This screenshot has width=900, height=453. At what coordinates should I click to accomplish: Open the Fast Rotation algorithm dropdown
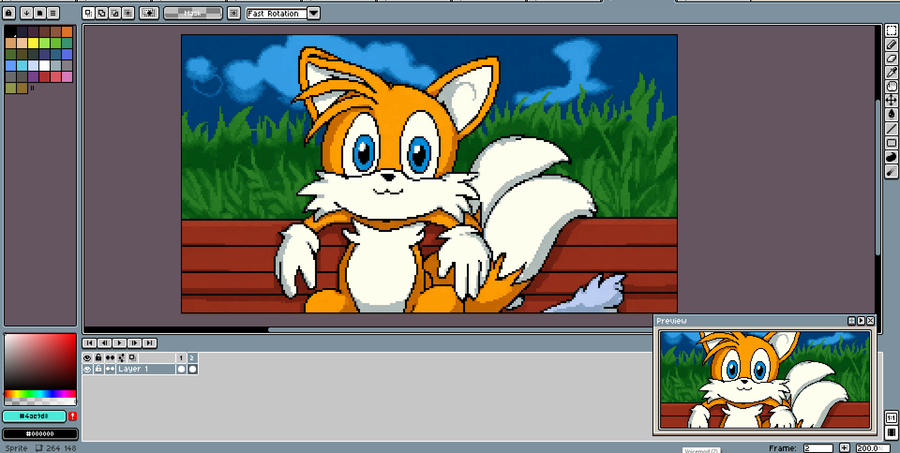click(283, 13)
